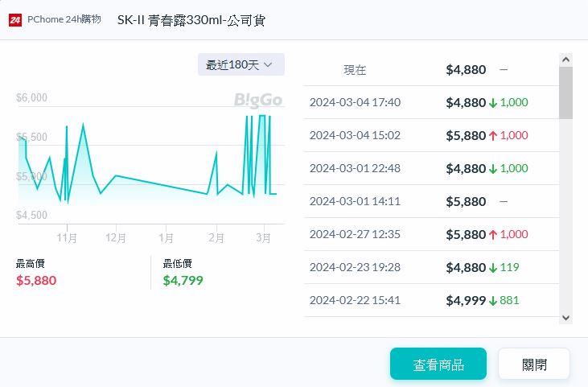
Task: Click the green down arrow on 03-04 17:40 row
Action: click(x=493, y=103)
